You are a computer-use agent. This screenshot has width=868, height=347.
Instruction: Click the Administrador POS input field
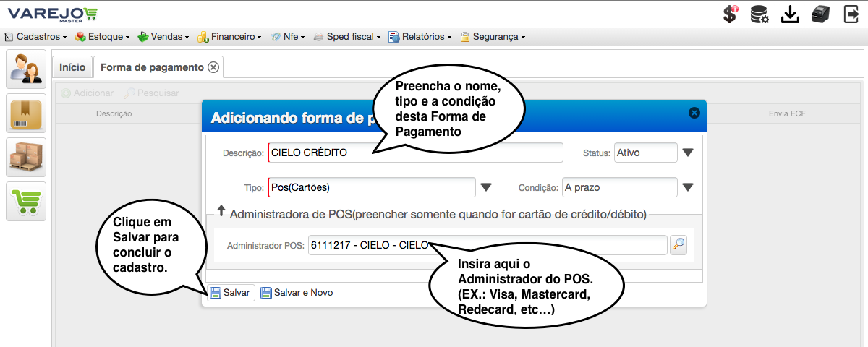pos(488,245)
